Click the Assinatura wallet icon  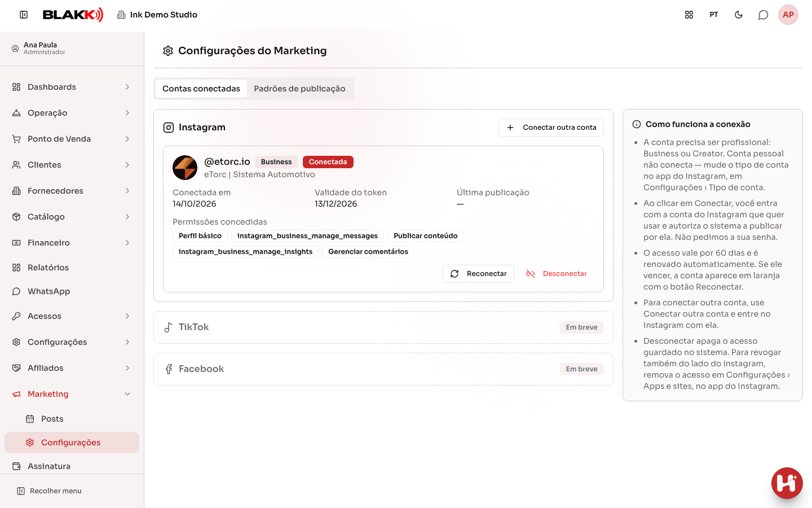click(16, 466)
